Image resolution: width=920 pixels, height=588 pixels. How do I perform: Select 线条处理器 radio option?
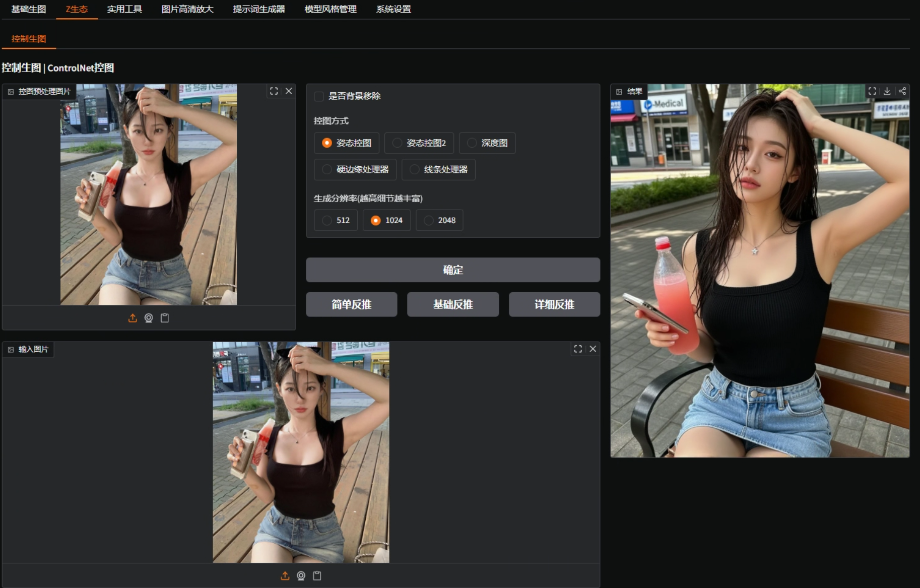click(x=438, y=169)
